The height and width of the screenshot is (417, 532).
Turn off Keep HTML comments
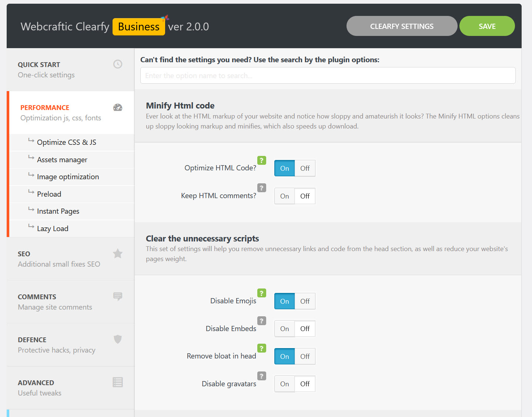305,196
